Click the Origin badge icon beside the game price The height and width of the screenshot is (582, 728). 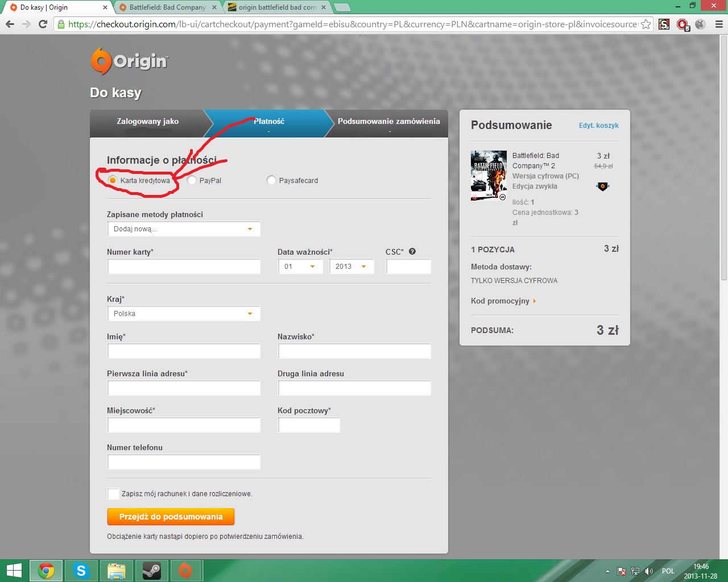[x=603, y=186]
